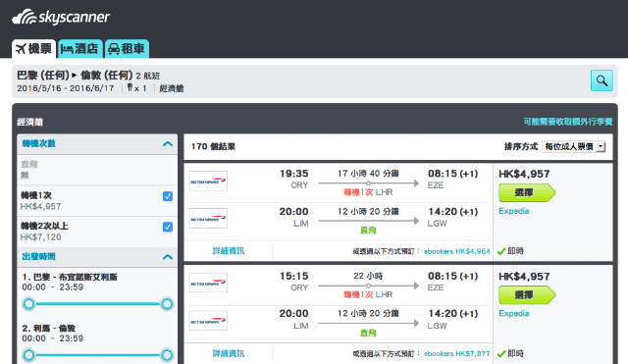Click British Airways logo of second 20:00 LIM flight

tap(208, 321)
